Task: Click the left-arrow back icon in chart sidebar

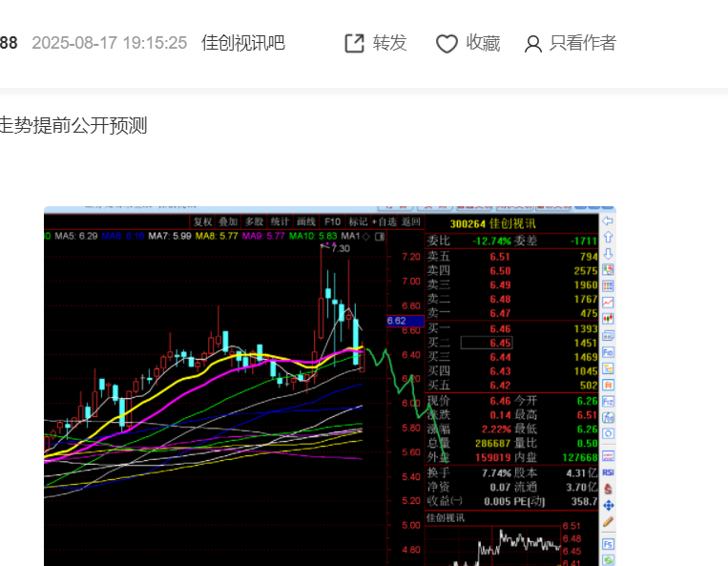Action: (608, 221)
